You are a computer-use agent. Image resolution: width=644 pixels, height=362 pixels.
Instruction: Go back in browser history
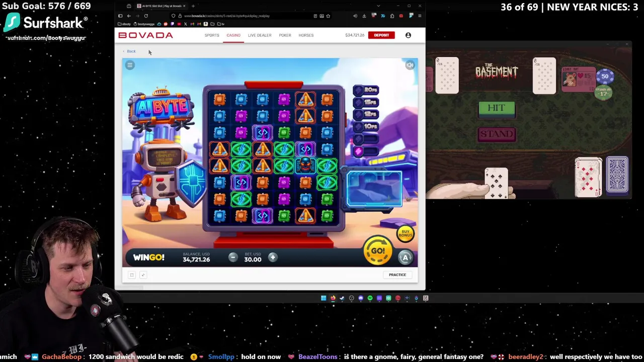click(129, 16)
